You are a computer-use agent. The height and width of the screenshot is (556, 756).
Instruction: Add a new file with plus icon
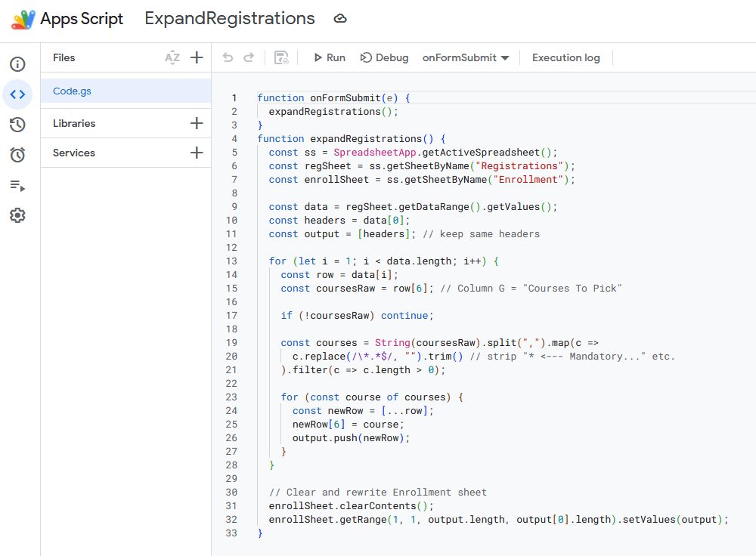[x=197, y=57]
